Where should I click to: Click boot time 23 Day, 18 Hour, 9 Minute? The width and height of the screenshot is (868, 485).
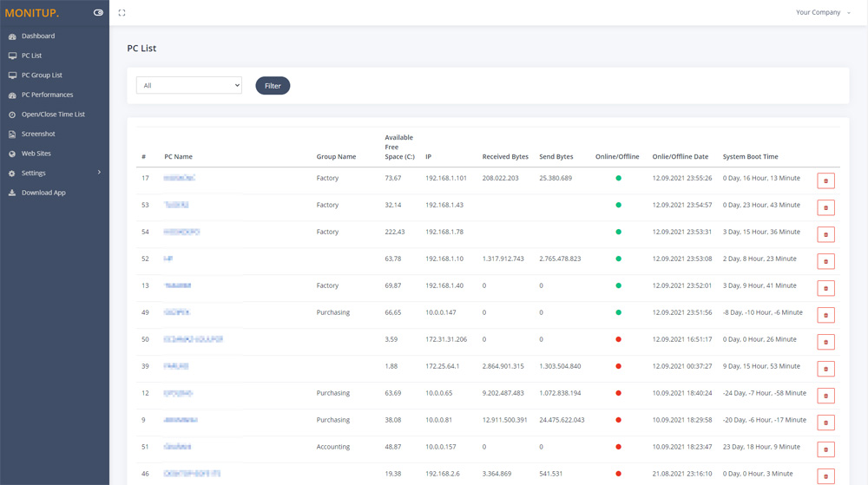[761, 447]
